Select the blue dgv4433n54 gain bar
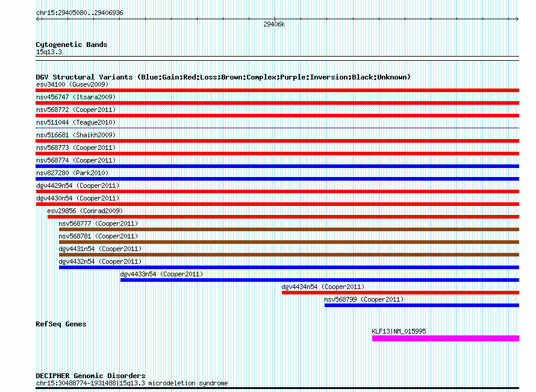This screenshot has height=392, width=536. (x=320, y=280)
